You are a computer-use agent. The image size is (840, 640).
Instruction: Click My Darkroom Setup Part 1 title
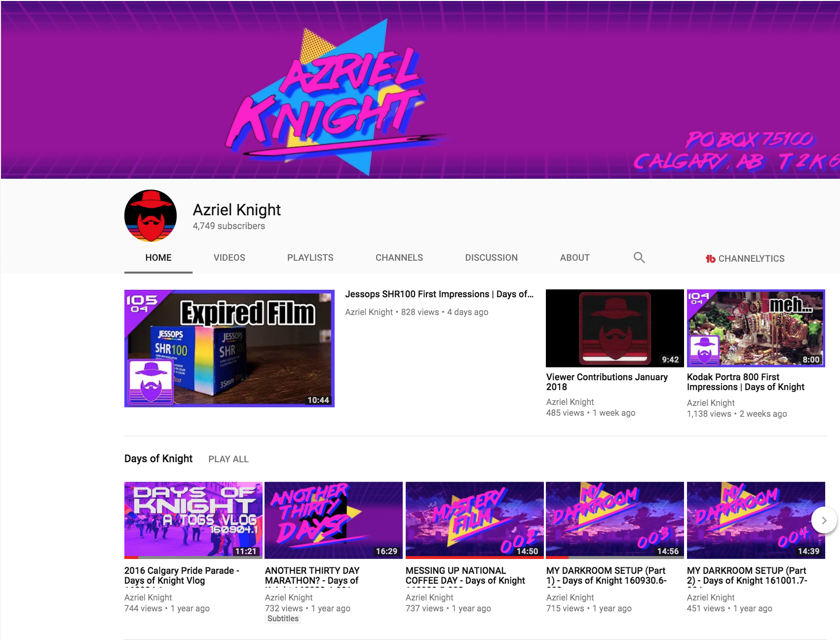tap(606, 576)
